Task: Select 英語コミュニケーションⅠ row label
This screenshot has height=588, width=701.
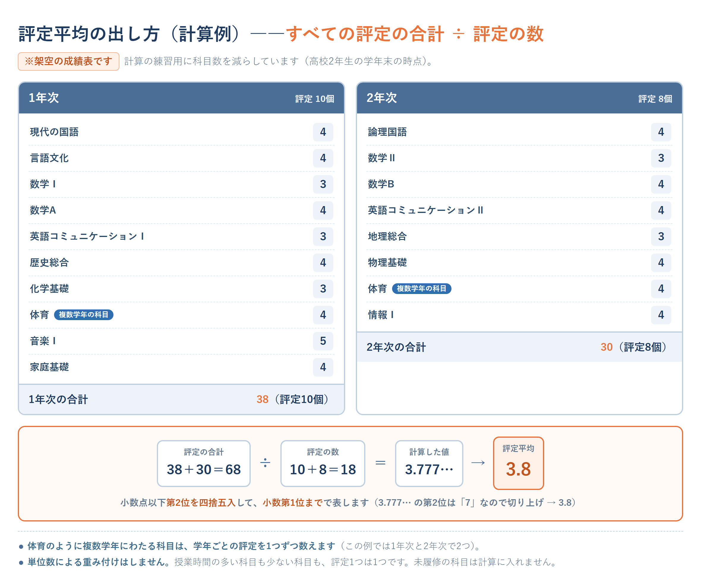Action: [87, 237]
